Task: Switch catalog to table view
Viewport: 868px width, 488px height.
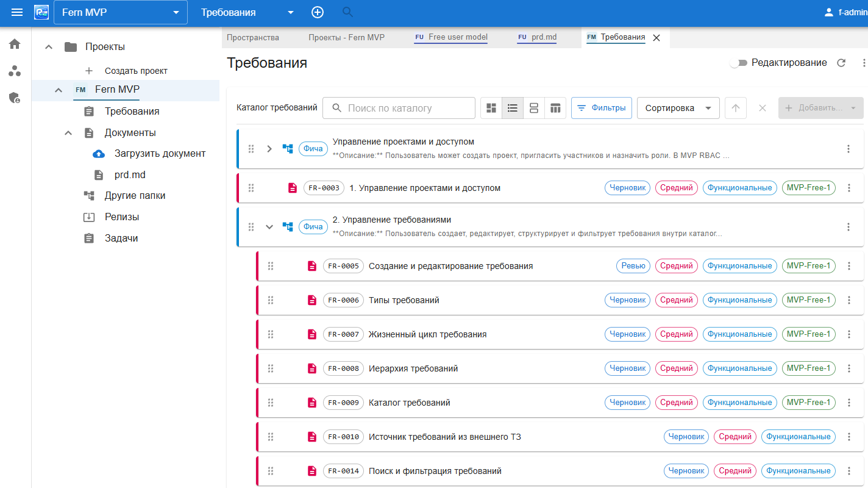Action: tap(555, 108)
